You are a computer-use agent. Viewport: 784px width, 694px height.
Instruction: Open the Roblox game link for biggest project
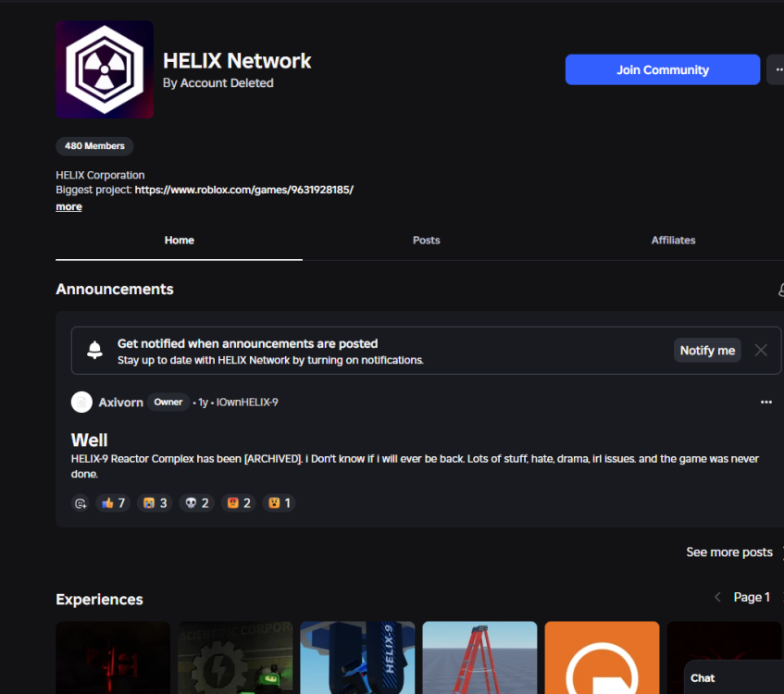point(244,190)
